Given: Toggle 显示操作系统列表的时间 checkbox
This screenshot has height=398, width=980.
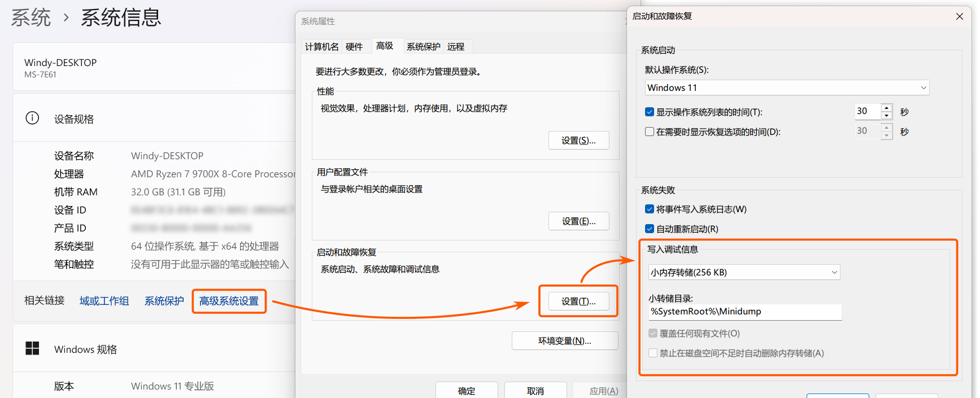Looking at the screenshot, I should (650, 112).
